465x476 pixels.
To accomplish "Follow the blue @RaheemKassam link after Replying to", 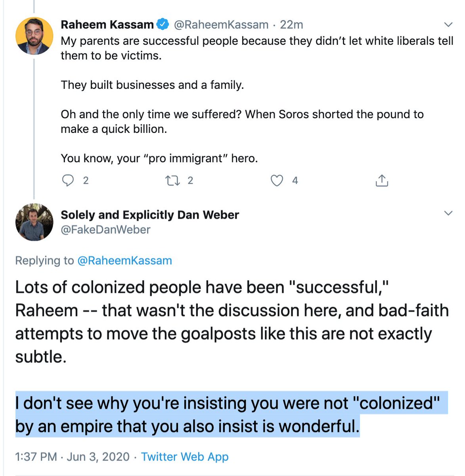I will click(x=124, y=261).
